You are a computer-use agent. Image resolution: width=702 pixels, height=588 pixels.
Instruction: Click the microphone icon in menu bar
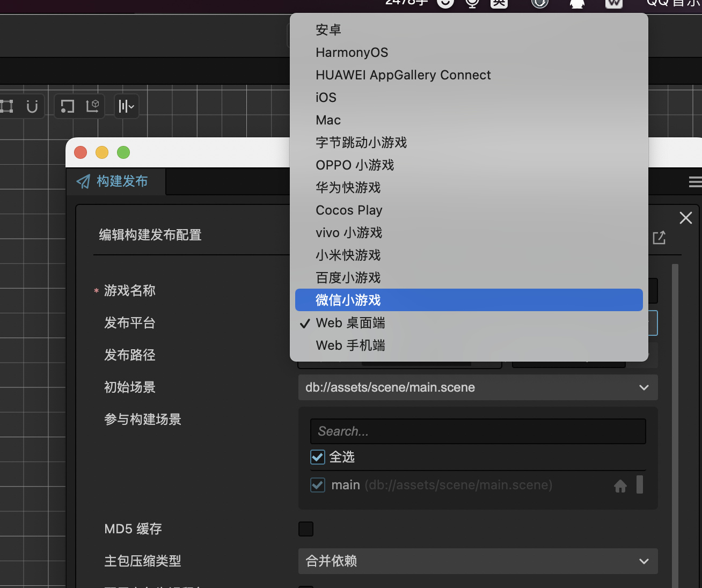pos(472,3)
